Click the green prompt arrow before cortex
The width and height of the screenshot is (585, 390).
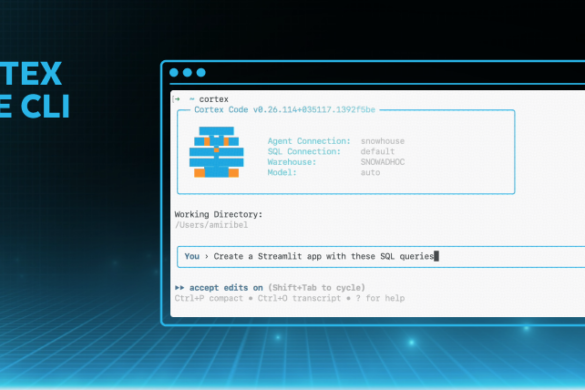point(178,99)
